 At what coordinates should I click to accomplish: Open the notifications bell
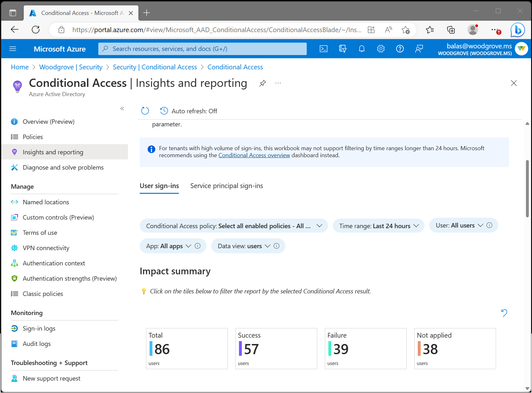[x=361, y=49]
